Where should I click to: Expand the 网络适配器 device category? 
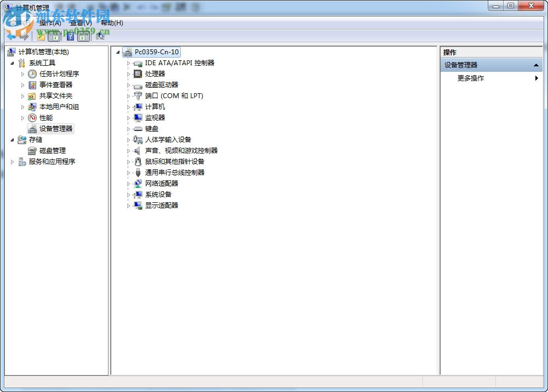coord(129,183)
